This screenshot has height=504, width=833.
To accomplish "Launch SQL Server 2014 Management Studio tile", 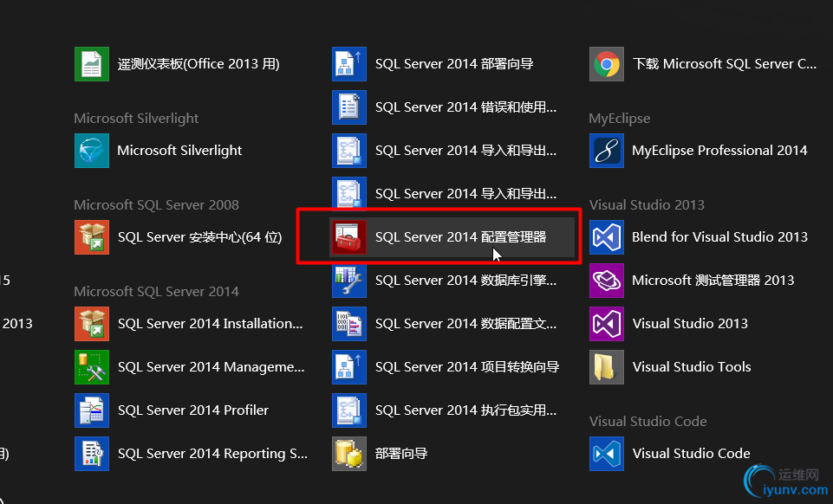I will pos(190,367).
